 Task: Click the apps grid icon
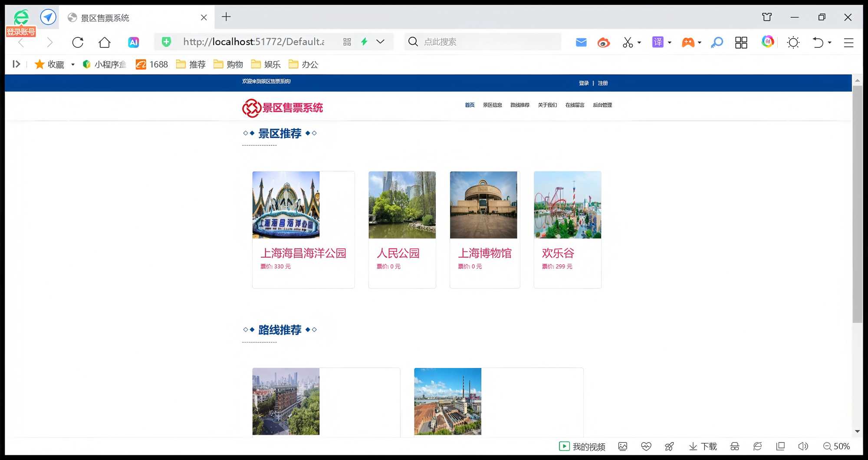741,42
